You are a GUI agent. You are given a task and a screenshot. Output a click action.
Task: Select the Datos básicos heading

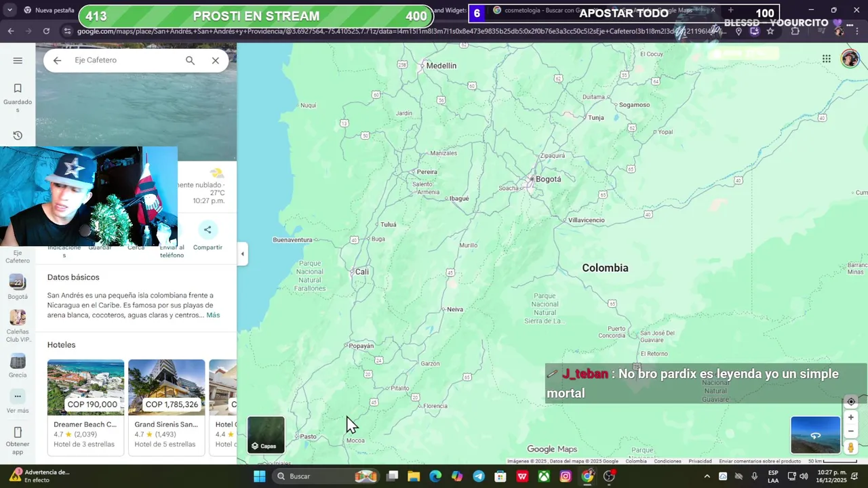point(73,277)
